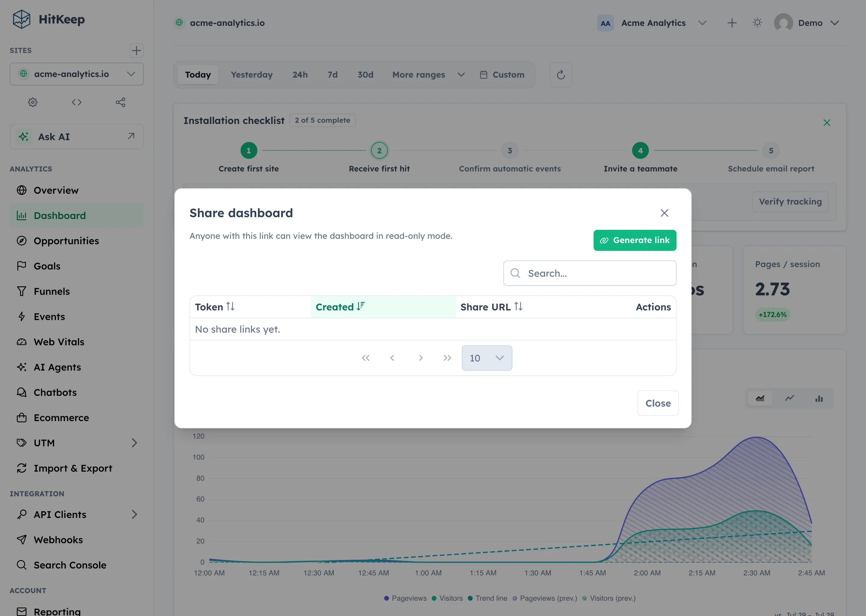
Task: Select the 30d range
Action: [366, 75]
